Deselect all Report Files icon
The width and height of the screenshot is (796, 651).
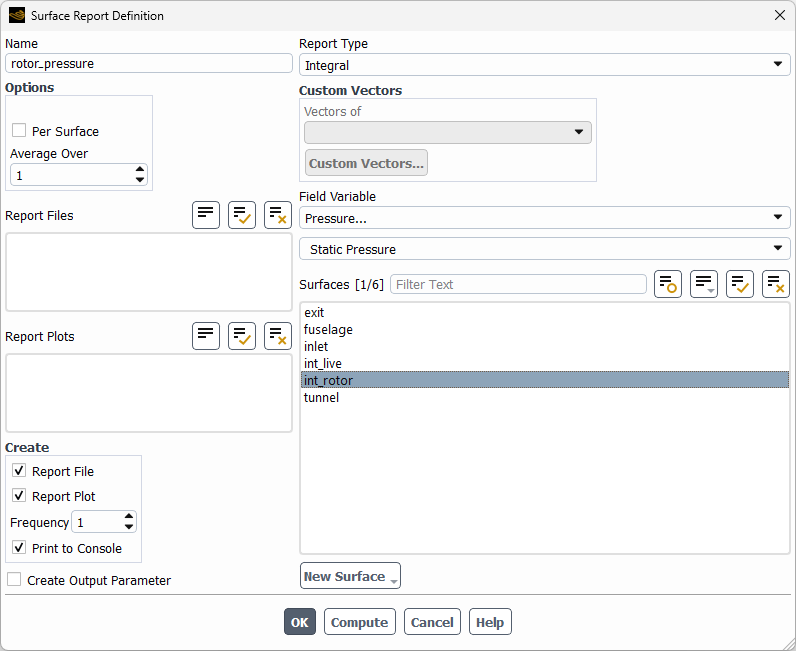coord(278,215)
